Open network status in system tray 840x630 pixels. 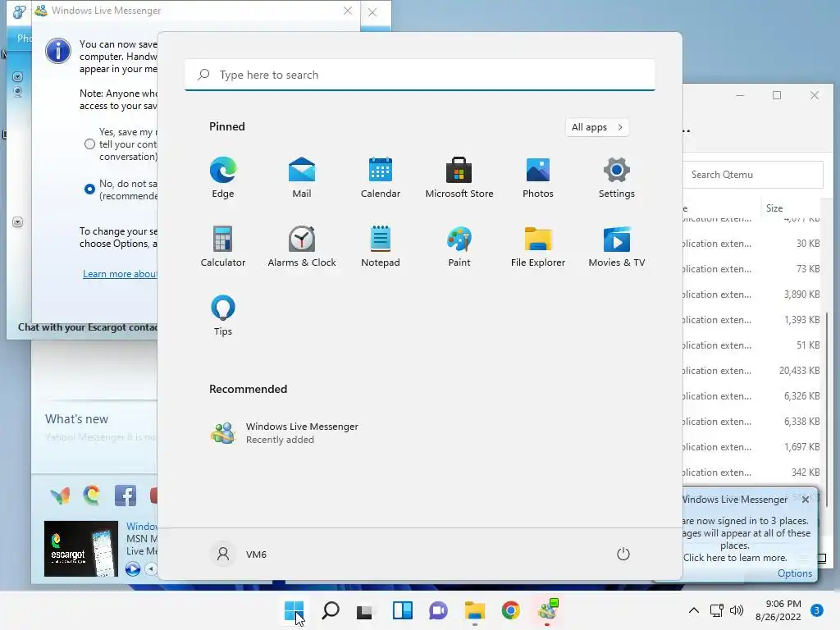(716, 610)
